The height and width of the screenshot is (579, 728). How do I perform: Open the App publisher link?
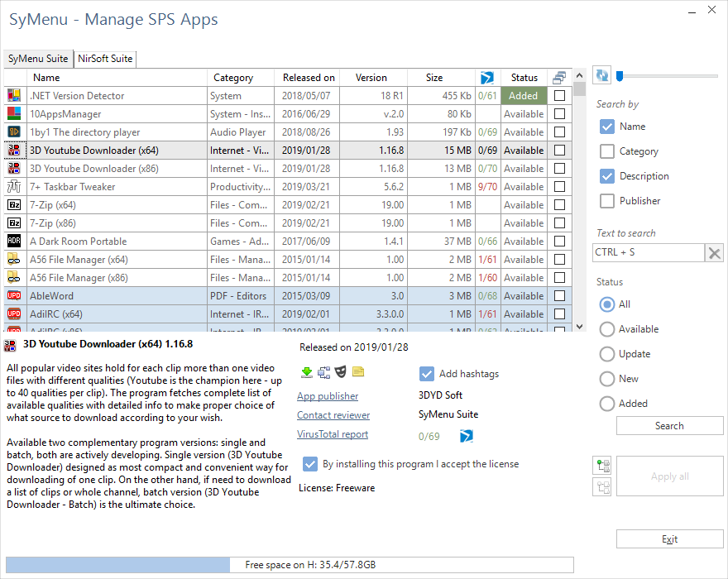328,396
